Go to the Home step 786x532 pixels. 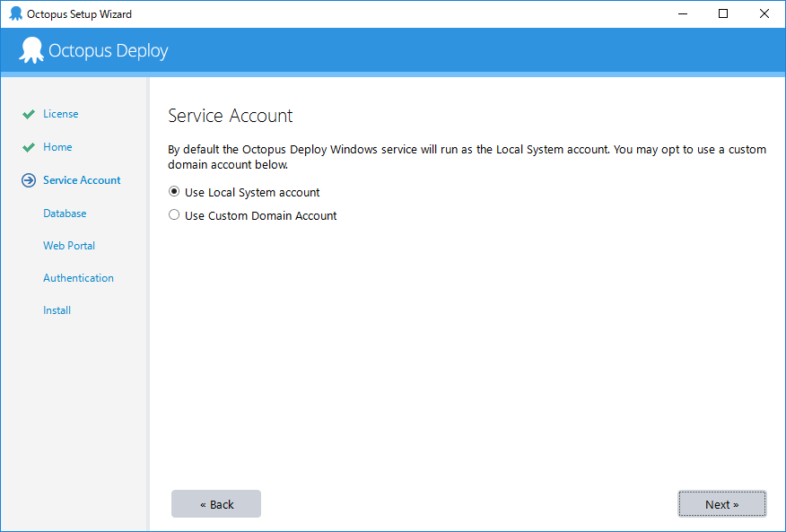(x=57, y=147)
